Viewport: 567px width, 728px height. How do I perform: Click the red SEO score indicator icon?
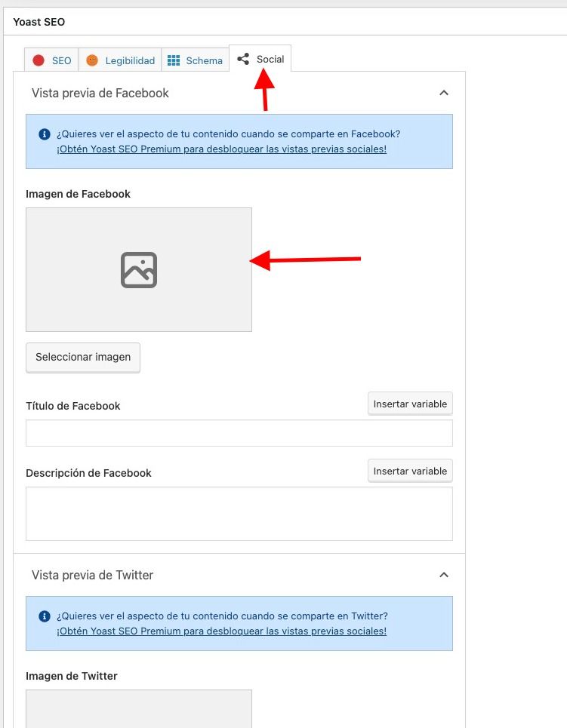[x=39, y=60]
